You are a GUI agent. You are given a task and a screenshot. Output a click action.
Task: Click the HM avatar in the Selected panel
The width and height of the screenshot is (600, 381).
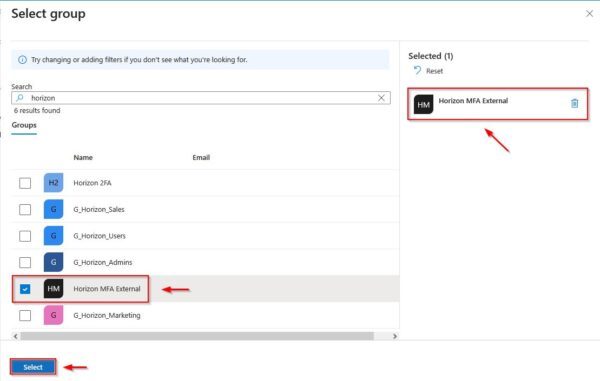(423, 104)
